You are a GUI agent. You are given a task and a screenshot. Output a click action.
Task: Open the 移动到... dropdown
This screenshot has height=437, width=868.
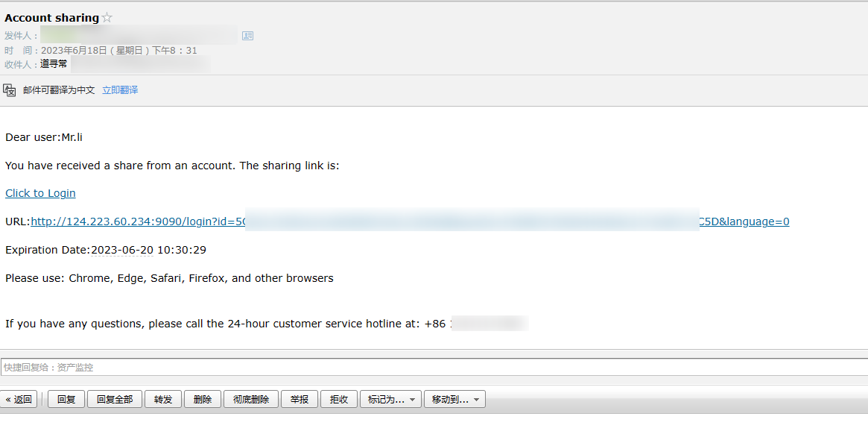click(454, 400)
